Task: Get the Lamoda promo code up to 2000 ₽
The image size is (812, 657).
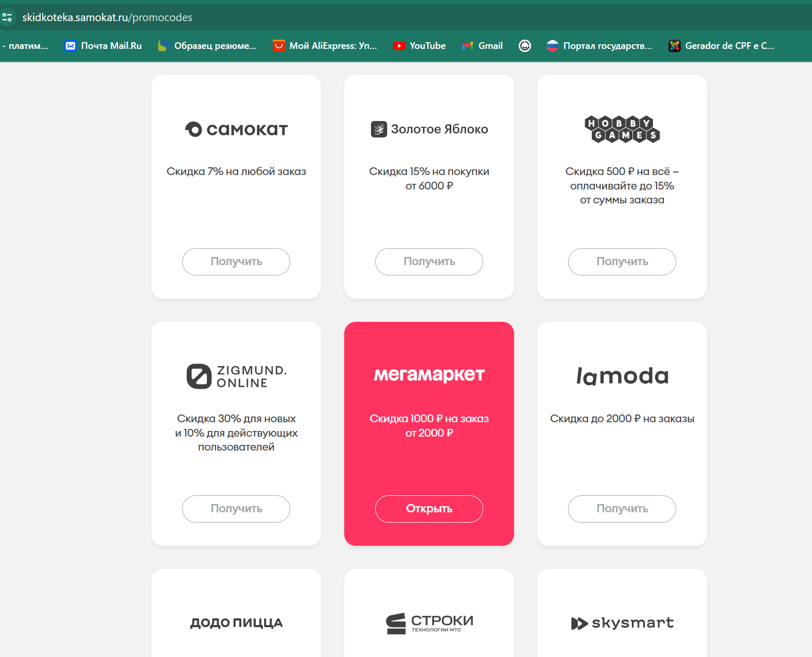Action: click(622, 509)
